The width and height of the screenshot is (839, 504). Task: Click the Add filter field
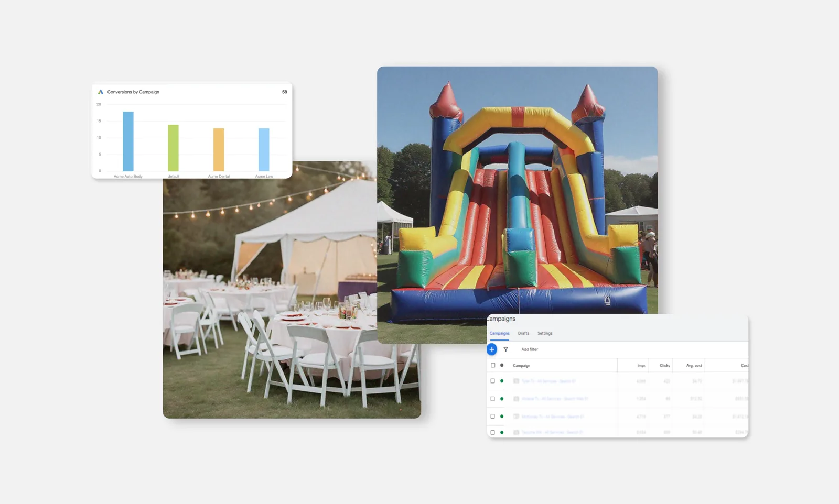[530, 349]
